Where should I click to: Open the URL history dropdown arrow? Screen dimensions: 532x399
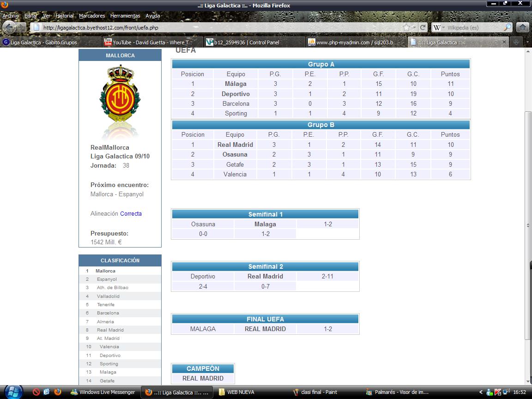click(414, 28)
